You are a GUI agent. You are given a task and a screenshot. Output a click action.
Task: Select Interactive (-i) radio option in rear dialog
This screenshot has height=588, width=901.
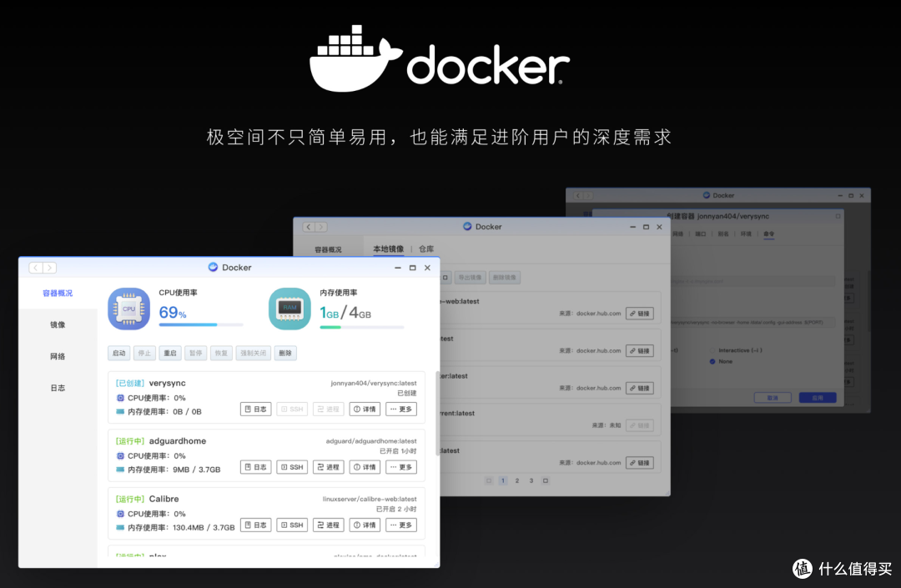click(712, 350)
